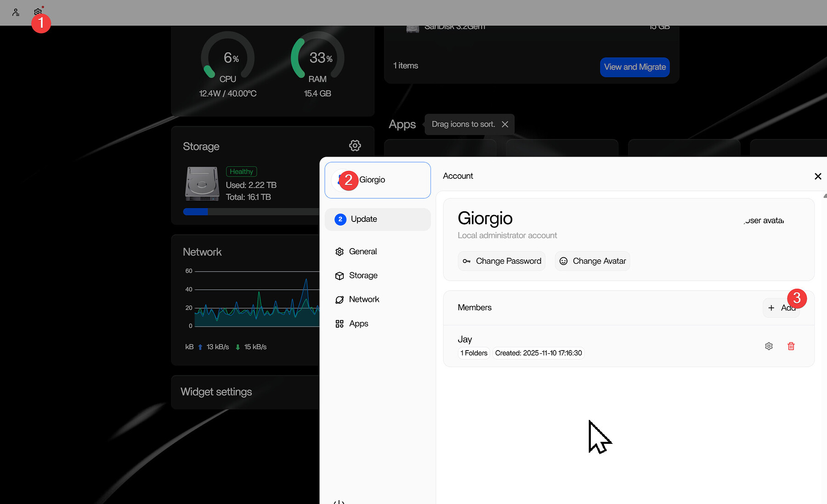
Task: Open the Storage settings section
Action: 363,275
